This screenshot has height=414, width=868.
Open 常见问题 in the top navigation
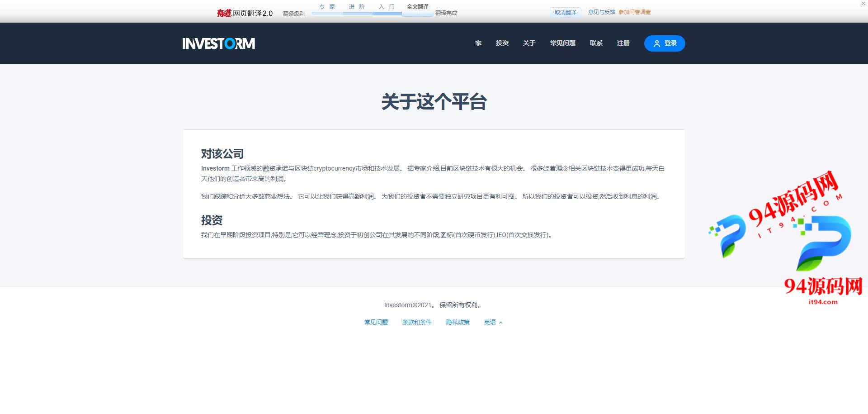click(x=563, y=43)
